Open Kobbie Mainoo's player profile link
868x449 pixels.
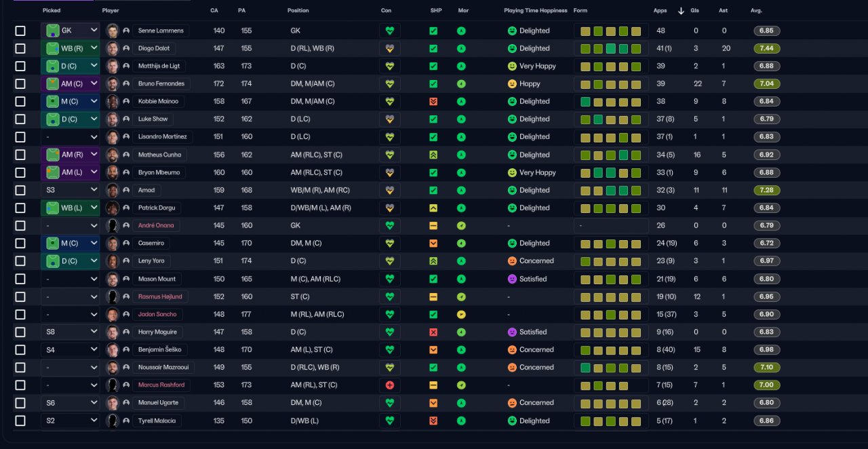tap(158, 101)
